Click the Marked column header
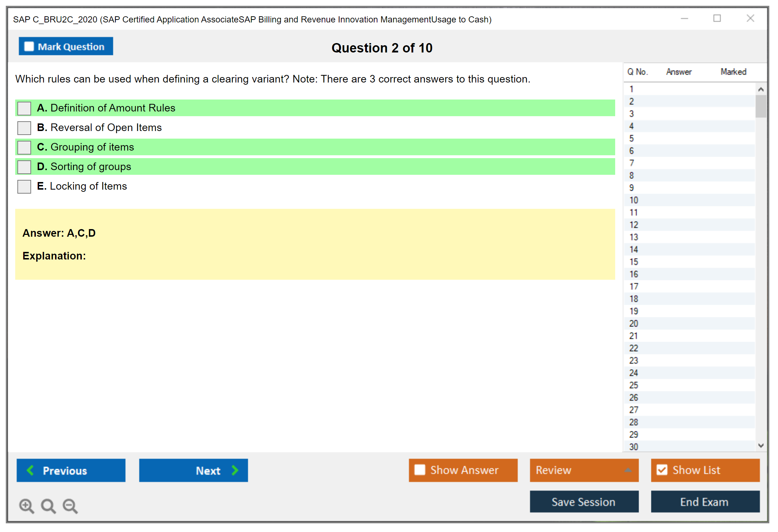The width and height of the screenshot is (778, 532). pos(733,72)
